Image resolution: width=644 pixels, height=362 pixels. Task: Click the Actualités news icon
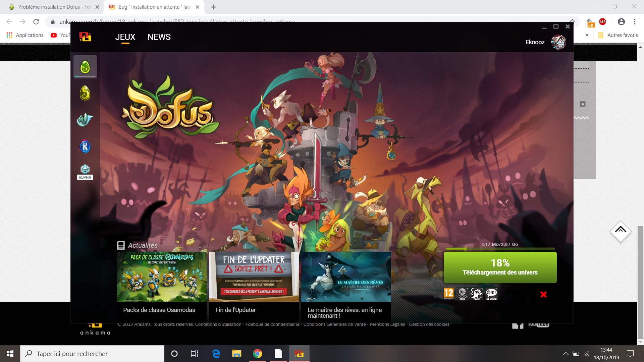point(121,245)
